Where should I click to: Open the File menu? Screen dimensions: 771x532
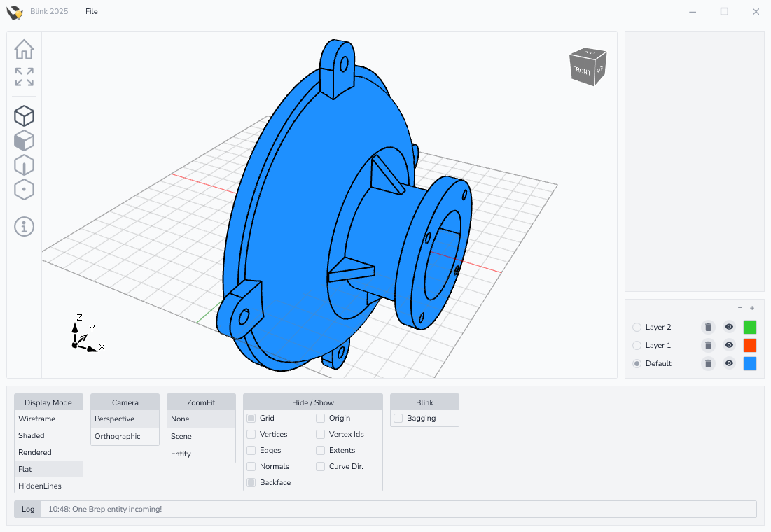tap(92, 11)
